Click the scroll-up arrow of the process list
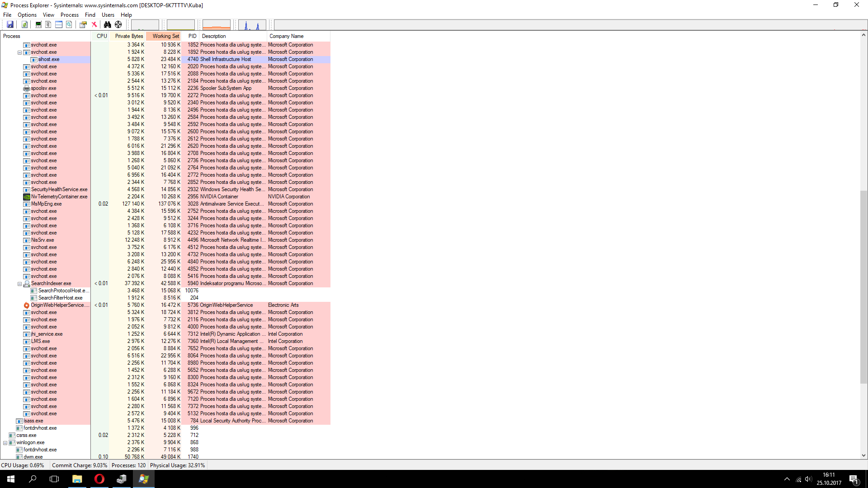The width and height of the screenshot is (868, 488). tap(863, 35)
